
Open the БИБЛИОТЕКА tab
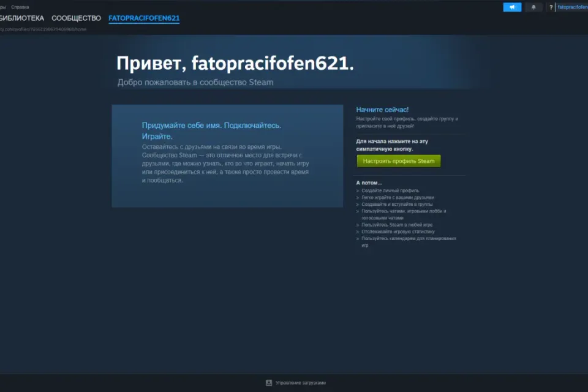coord(22,18)
